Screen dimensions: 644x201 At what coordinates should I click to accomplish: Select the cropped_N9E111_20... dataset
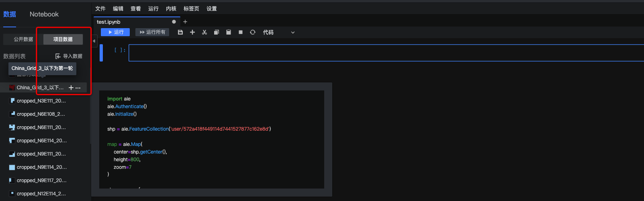click(x=41, y=154)
